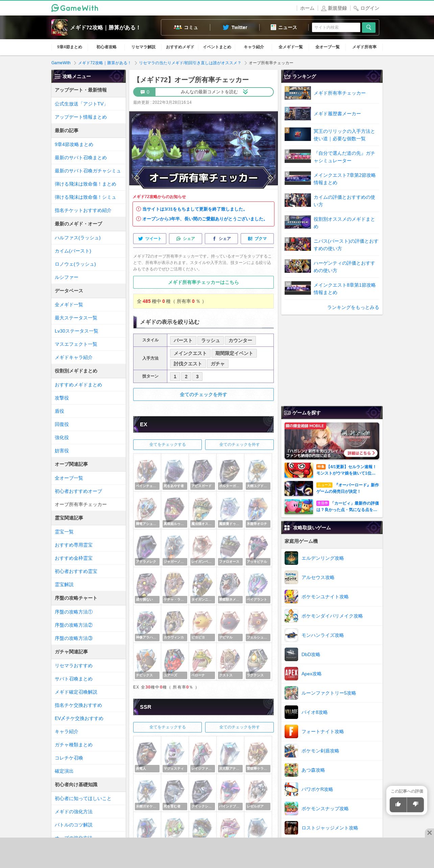Toggle the バースト style filter
The image size is (434, 868).
(x=183, y=340)
